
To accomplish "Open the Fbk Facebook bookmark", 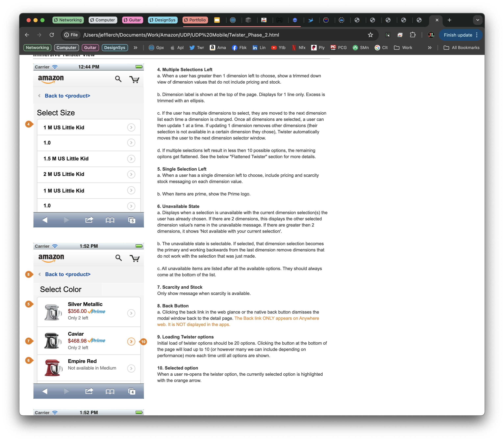I will tap(239, 47).
